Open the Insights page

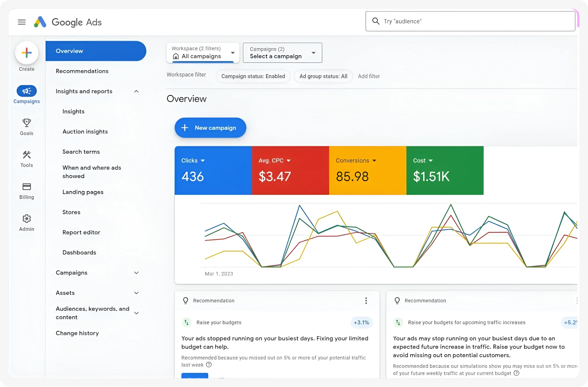point(73,111)
